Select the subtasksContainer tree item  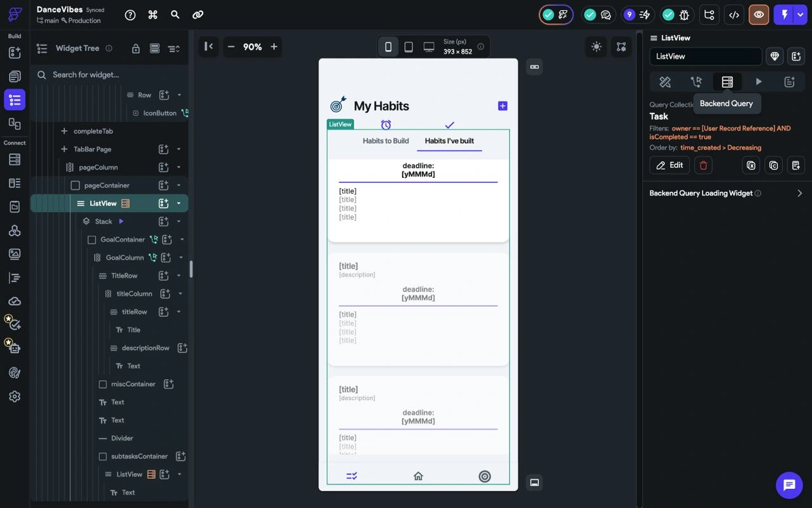pyautogui.click(x=139, y=457)
